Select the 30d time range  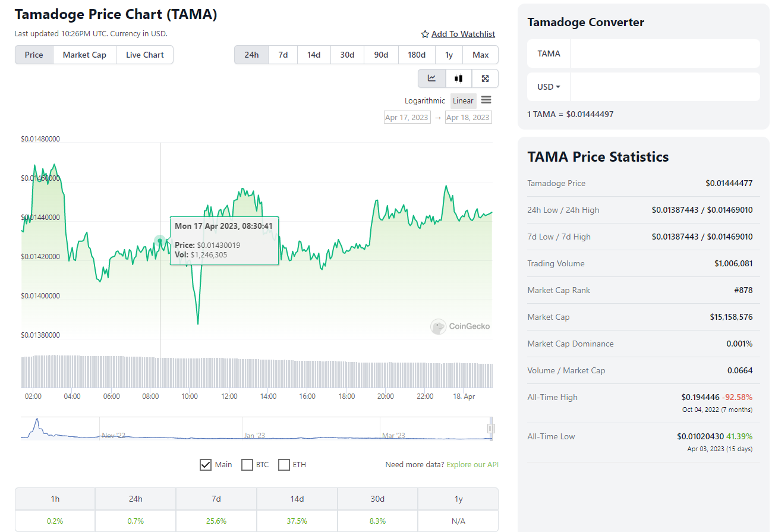coord(347,55)
